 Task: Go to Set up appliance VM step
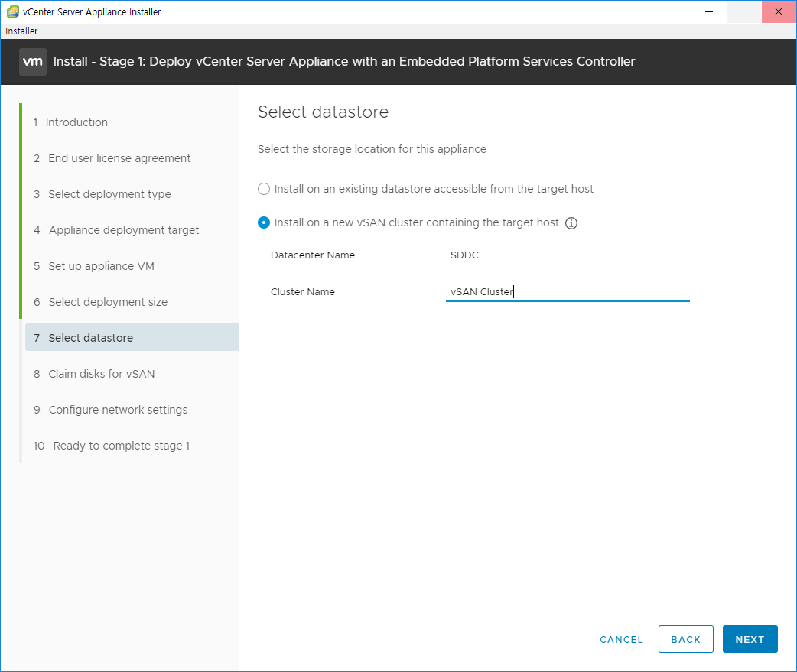(x=94, y=266)
